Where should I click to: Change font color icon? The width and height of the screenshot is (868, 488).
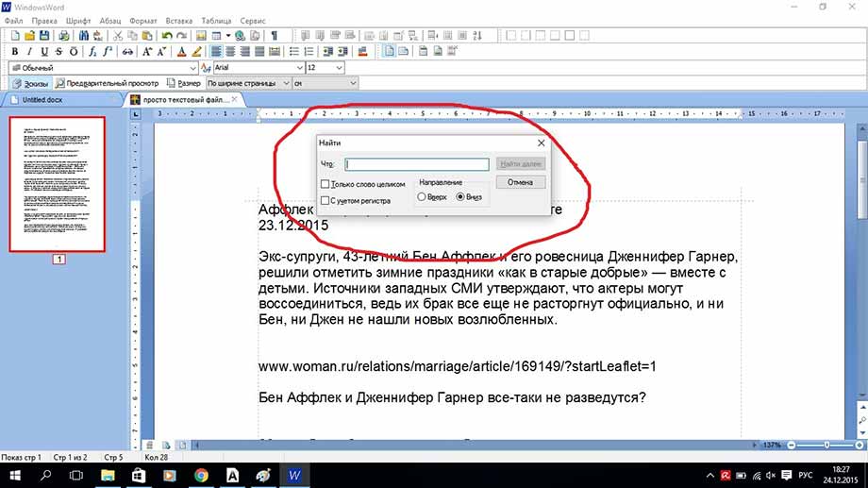tap(181, 52)
